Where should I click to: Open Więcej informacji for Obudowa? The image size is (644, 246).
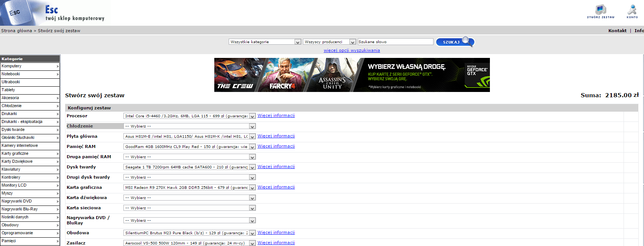pos(276,233)
